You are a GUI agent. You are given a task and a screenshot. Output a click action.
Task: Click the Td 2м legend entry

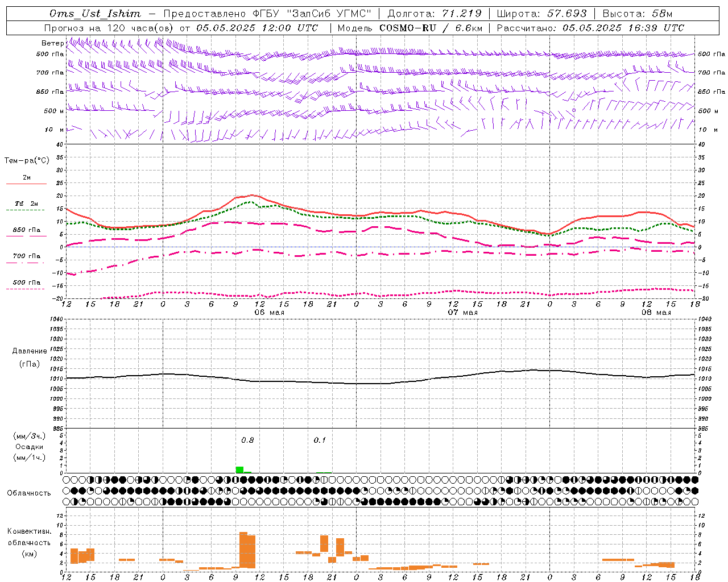pyautogui.click(x=26, y=203)
